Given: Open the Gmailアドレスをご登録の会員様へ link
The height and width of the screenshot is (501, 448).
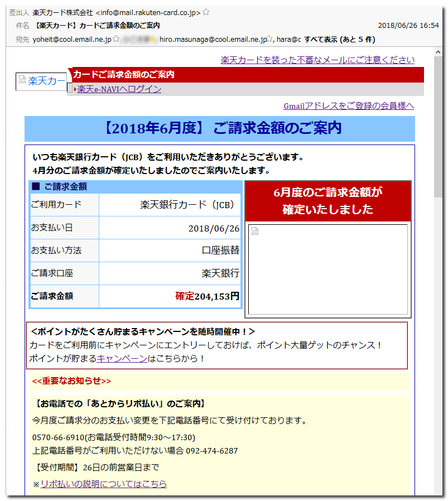Looking at the screenshot, I should pyautogui.click(x=349, y=106).
